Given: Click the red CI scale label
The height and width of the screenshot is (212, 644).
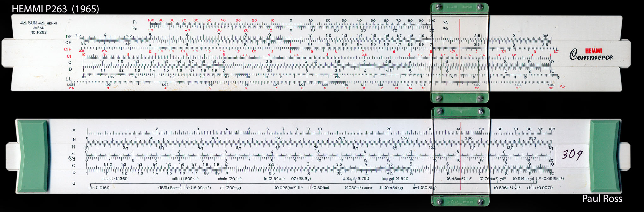Looking at the screenshot, I should point(69,56).
